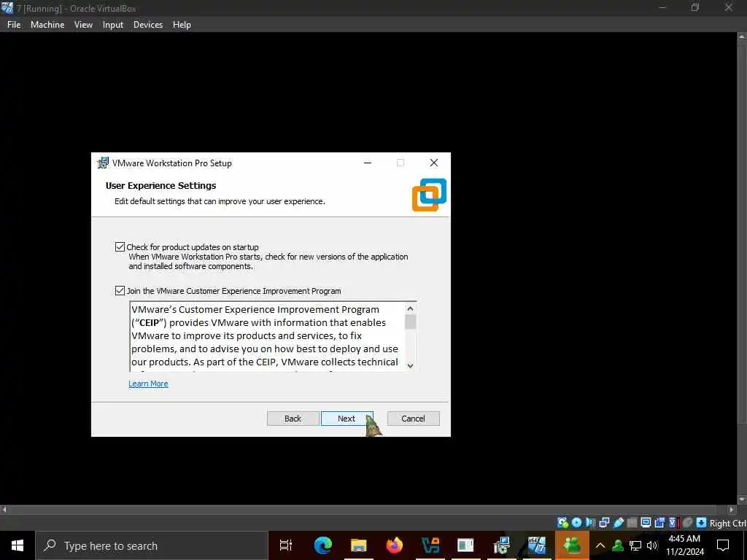The image size is (747, 560).
Task: Launch Firefox from the taskbar
Action: click(x=395, y=545)
